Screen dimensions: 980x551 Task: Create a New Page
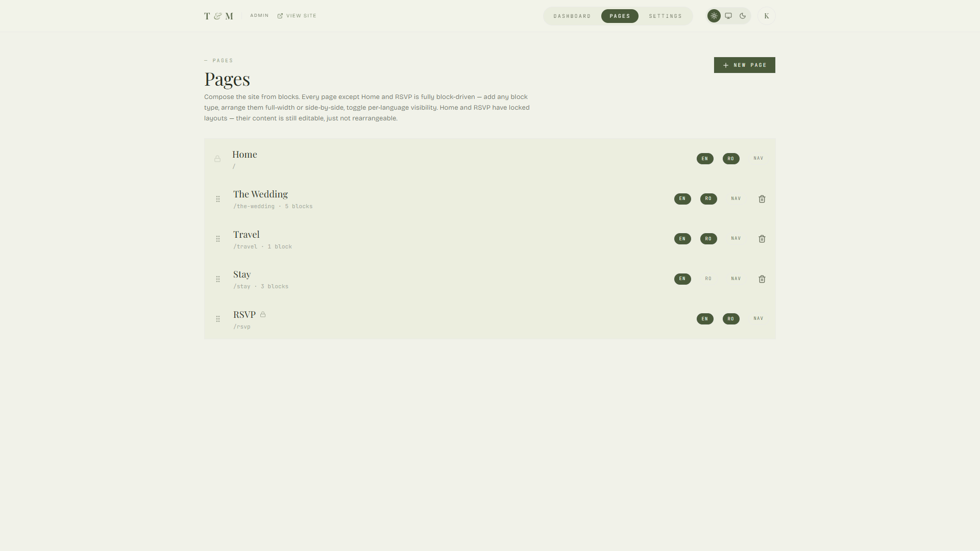pyautogui.click(x=745, y=65)
